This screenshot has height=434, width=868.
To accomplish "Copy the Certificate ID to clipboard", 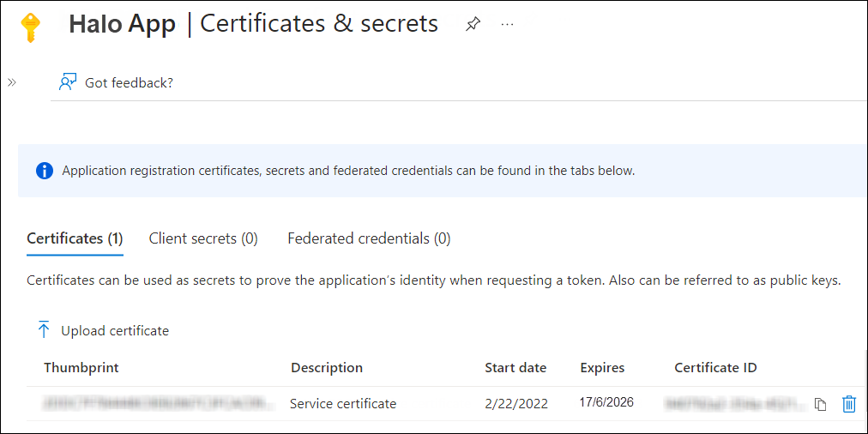I will (x=820, y=404).
